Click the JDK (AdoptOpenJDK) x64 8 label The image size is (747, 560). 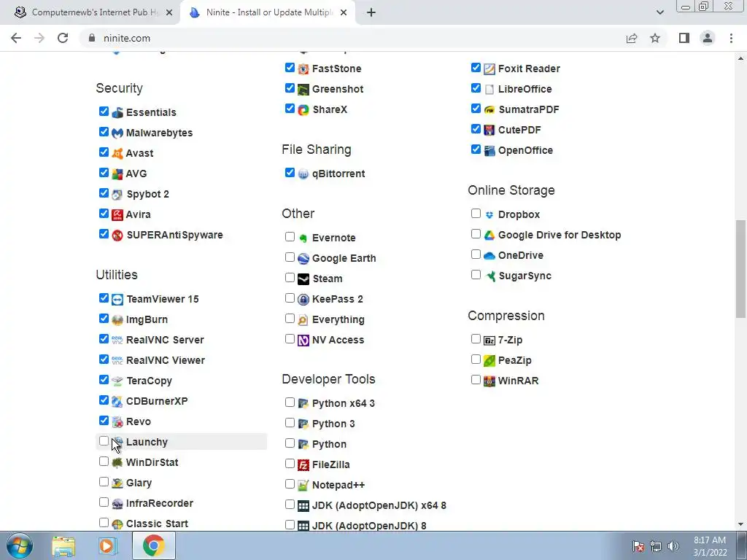click(x=379, y=506)
